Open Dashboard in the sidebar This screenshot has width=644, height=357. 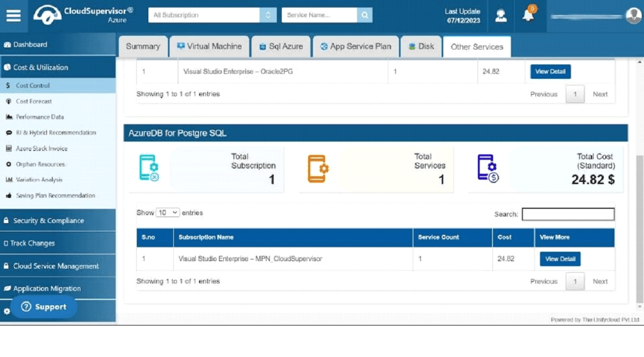pyautogui.click(x=58, y=44)
